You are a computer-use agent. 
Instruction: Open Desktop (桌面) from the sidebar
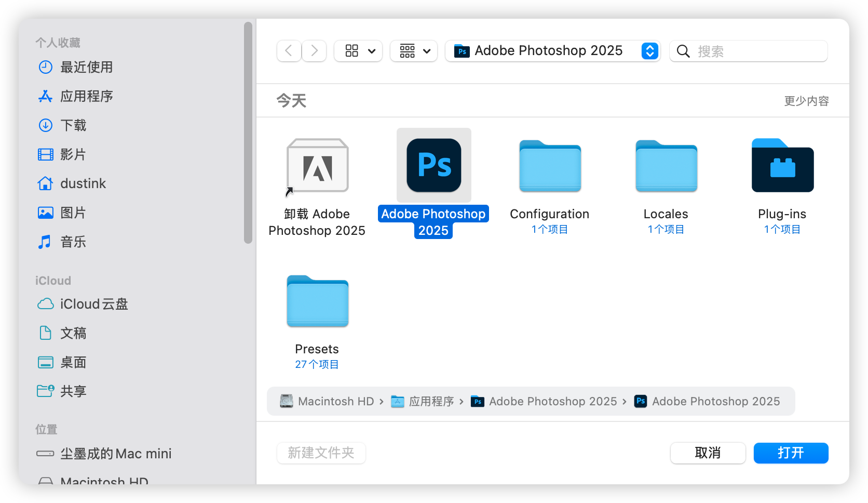[62, 362]
